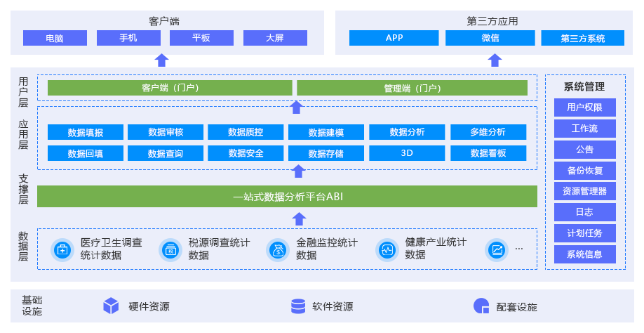Click the trend chart icon in data layer
The image size is (644, 333).
[x=497, y=249]
